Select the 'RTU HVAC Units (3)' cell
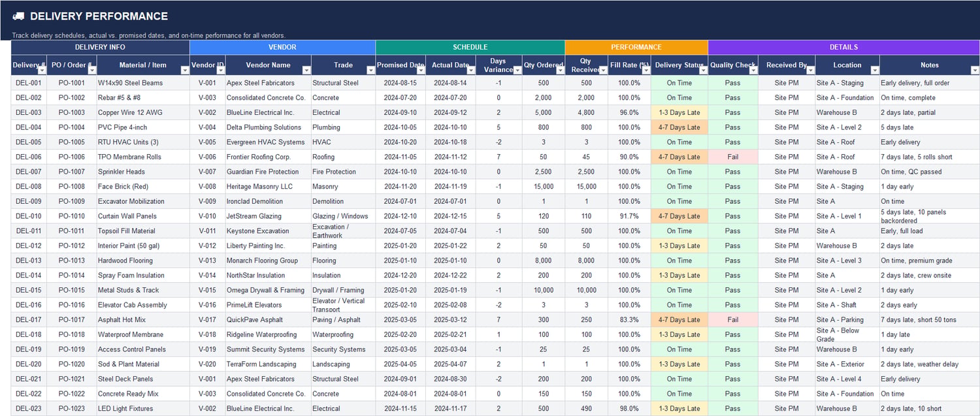Screen dimensions: 980x416 click(142, 142)
